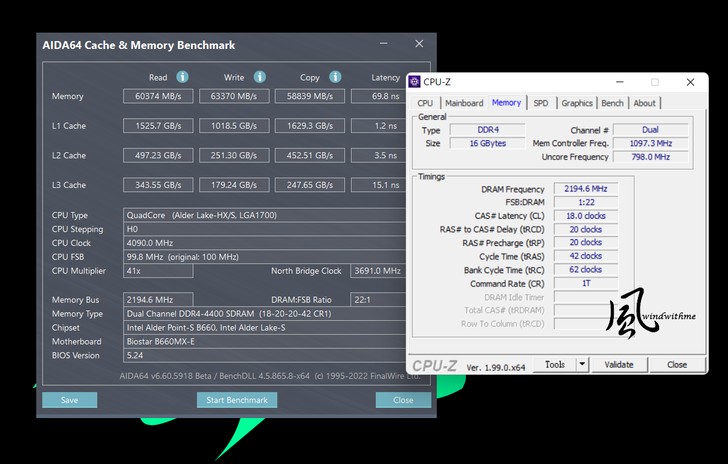Click the Tools button in CPU-Z

point(555,365)
